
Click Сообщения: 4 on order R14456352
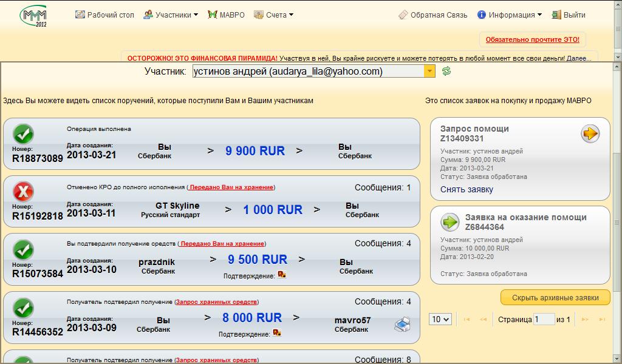[x=383, y=302]
